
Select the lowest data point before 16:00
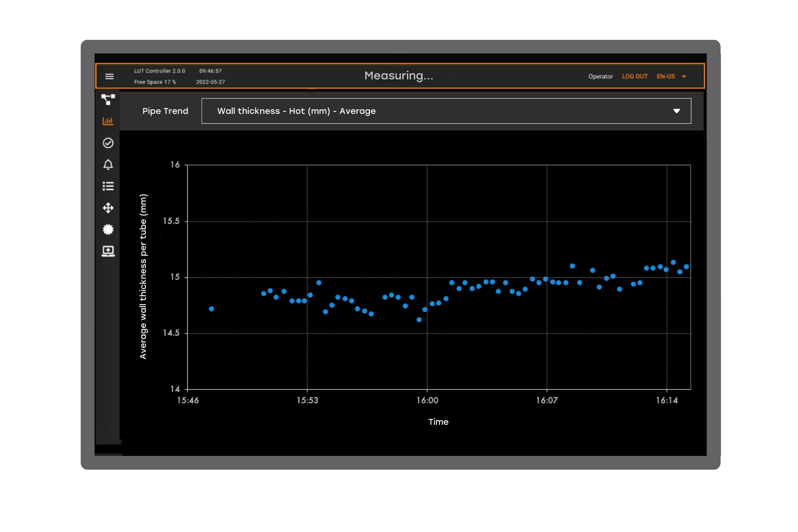pyautogui.click(x=419, y=320)
